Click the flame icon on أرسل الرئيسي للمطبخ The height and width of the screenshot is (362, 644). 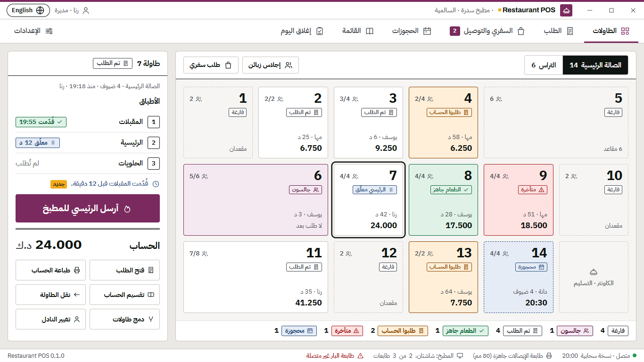(x=127, y=208)
